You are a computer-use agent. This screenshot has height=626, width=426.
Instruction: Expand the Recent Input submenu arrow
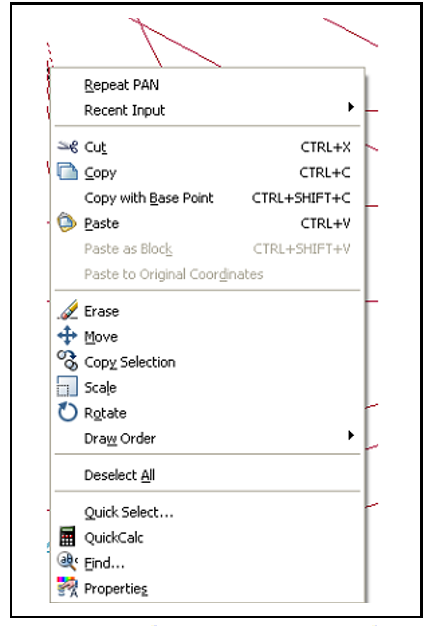point(351,107)
